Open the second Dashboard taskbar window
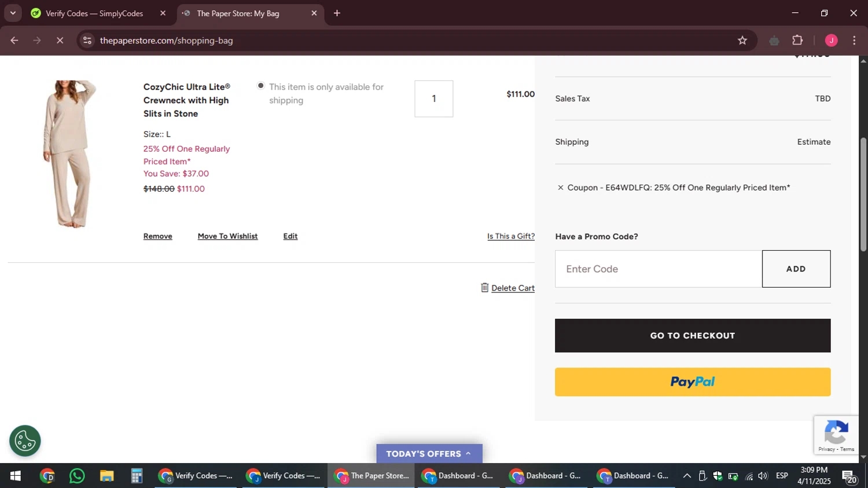The height and width of the screenshot is (488, 868). pos(546,476)
